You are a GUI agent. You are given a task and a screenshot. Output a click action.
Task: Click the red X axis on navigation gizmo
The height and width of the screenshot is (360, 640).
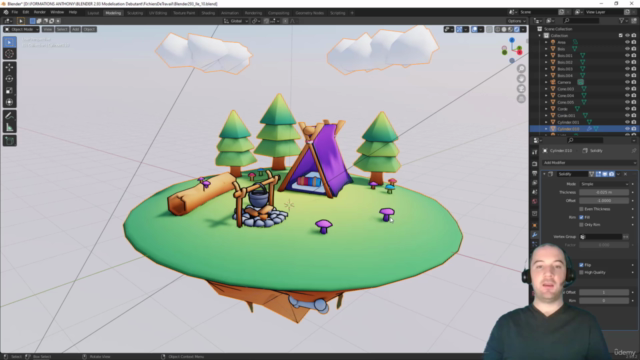519,52
